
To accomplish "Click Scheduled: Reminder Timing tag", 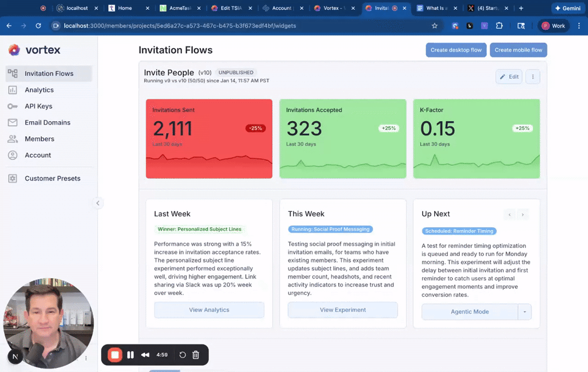I will point(459,231).
